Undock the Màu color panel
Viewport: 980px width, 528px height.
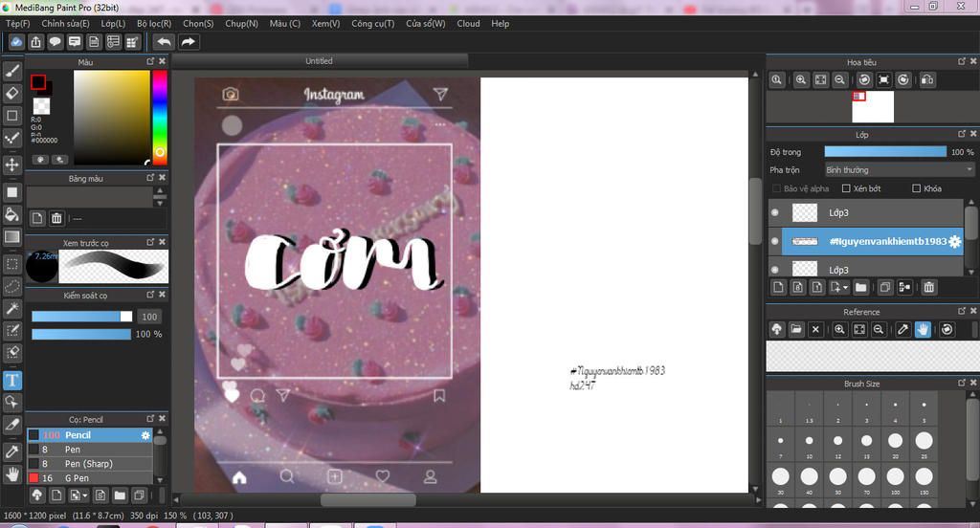click(x=150, y=61)
